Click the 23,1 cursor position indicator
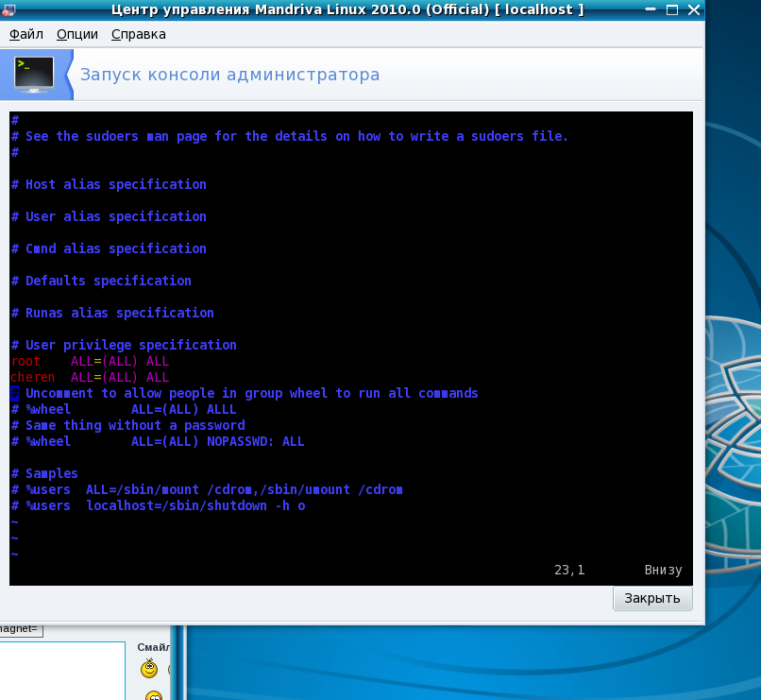 tap(569, 570)
